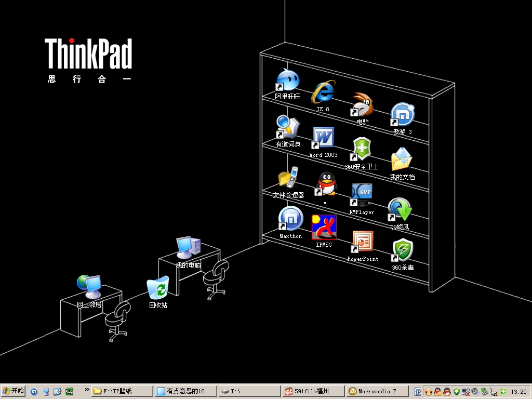
Task: Select the IPMSG icon
Action: pyautogui.click(x=324, y=231)
